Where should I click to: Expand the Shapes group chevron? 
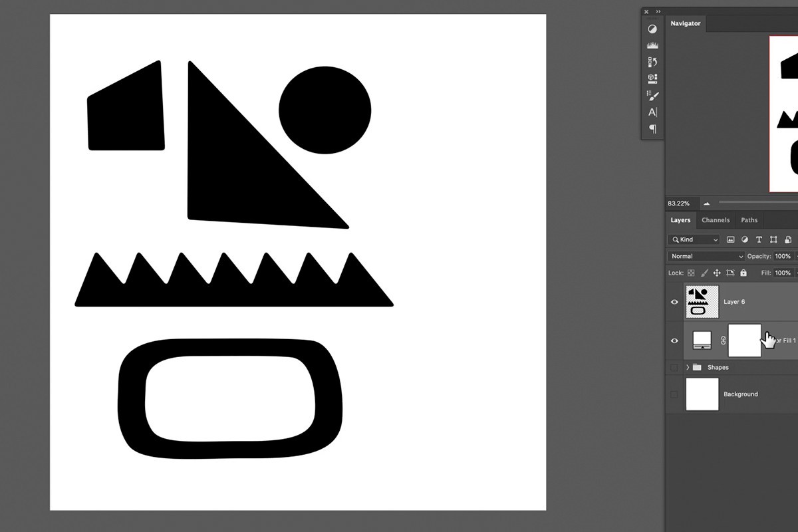coord(688,367)
